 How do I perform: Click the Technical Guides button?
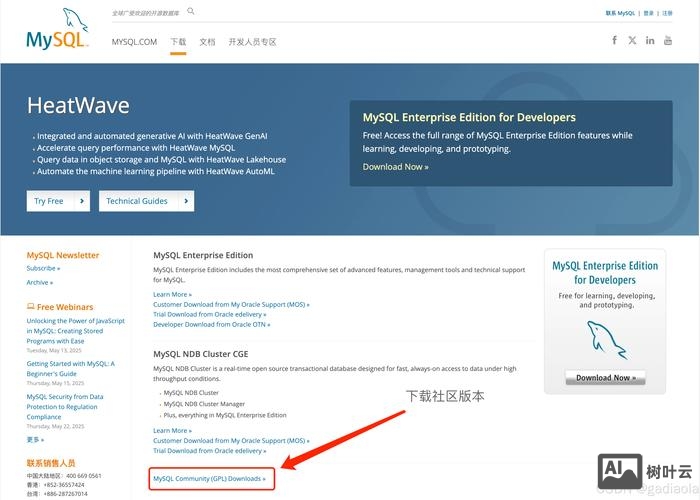tap(146, 201)
